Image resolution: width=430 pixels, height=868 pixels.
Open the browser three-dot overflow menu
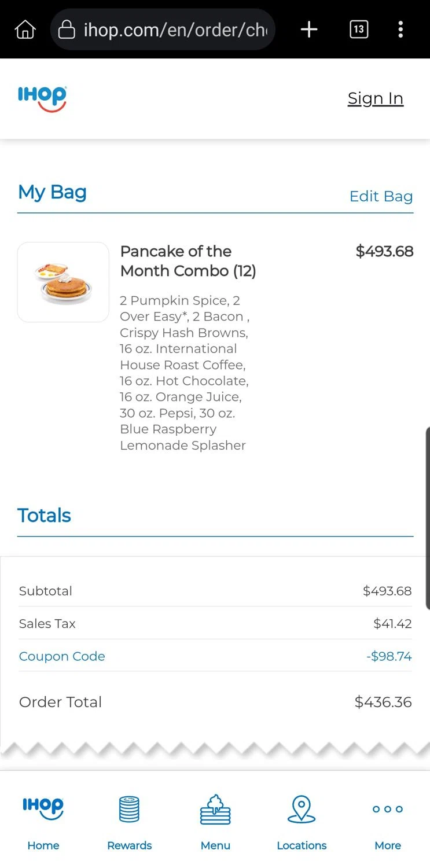(x=400, y=30)
